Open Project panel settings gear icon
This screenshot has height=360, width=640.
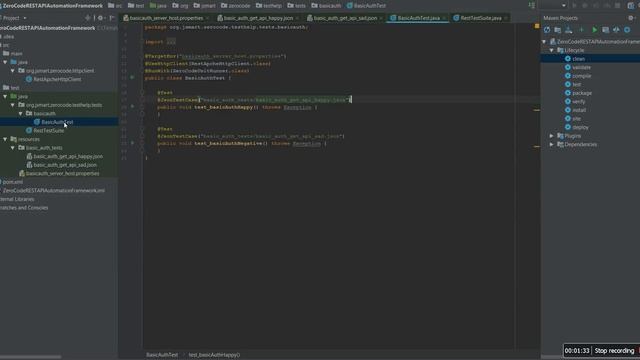tap(100, 18)
